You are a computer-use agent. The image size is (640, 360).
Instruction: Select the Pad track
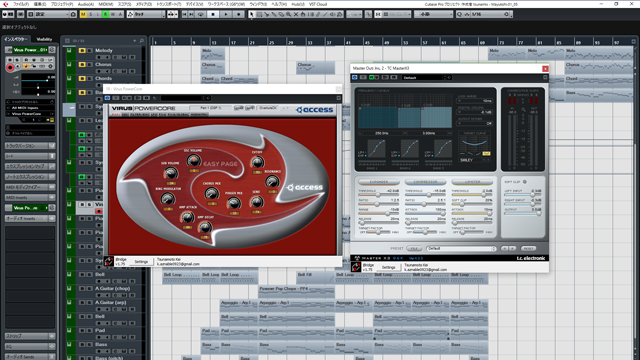[100, 331]
